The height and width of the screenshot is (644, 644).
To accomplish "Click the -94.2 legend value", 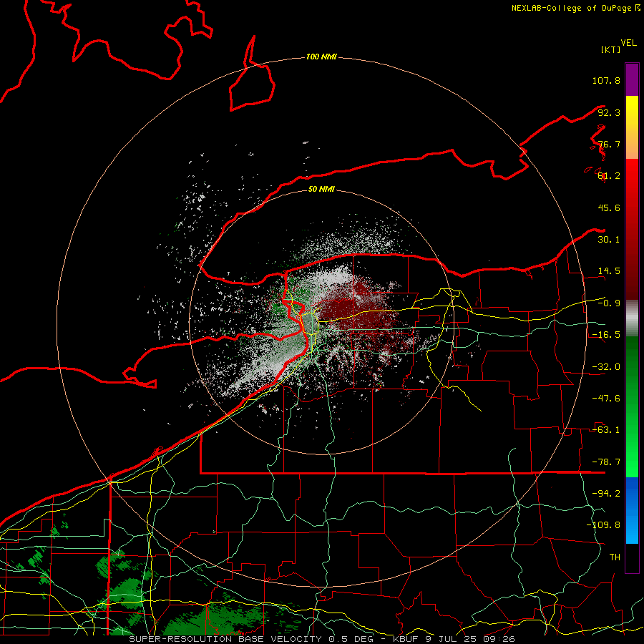I will tap(606, 494).
